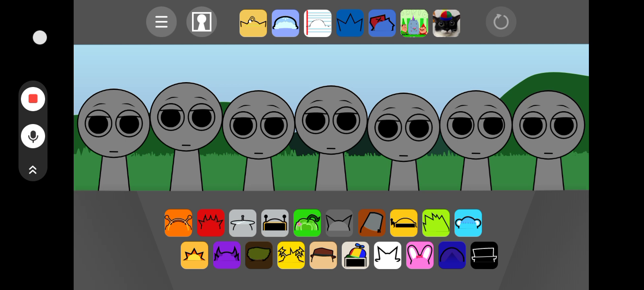This screenshot has width=644, height=290.
Task: Select the cyan headphones character icon
Action: tap(468, 223)
